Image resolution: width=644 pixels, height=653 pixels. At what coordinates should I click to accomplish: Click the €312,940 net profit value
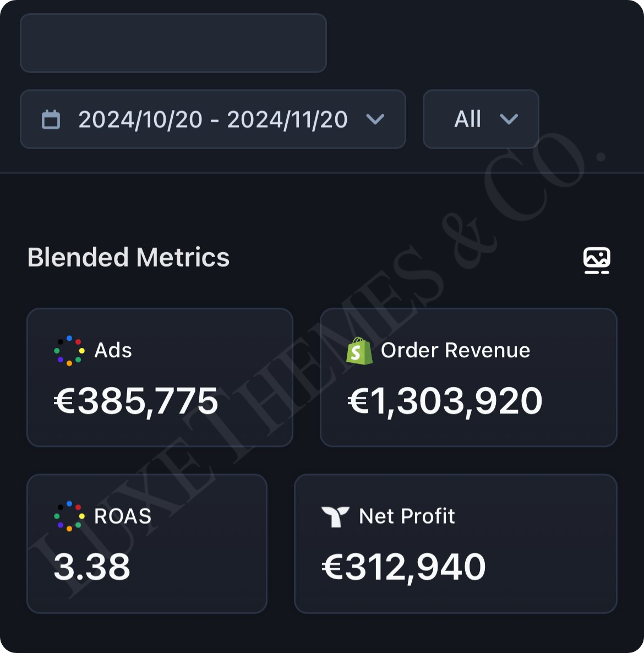pyautogui.click(x=404, y=567)
